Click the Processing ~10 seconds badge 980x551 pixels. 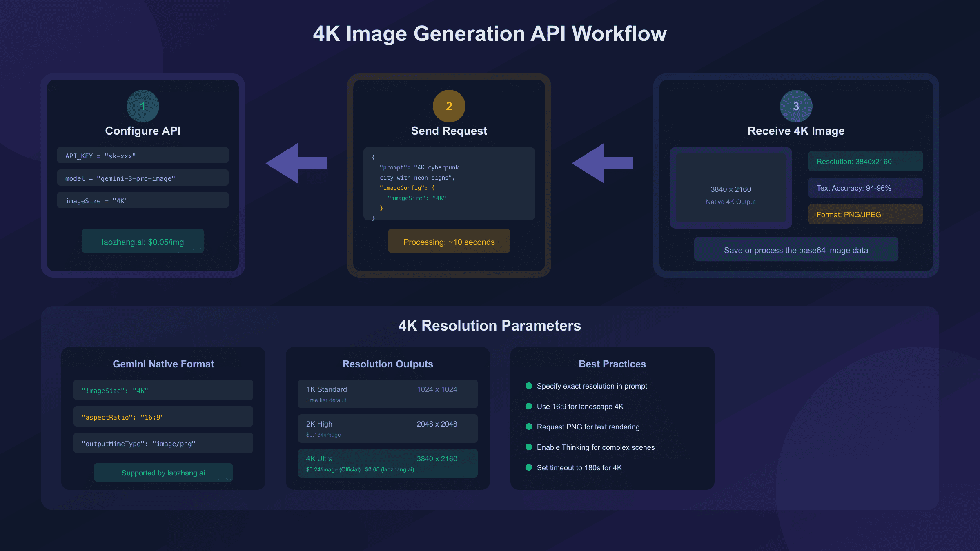[x=449, y=241]
